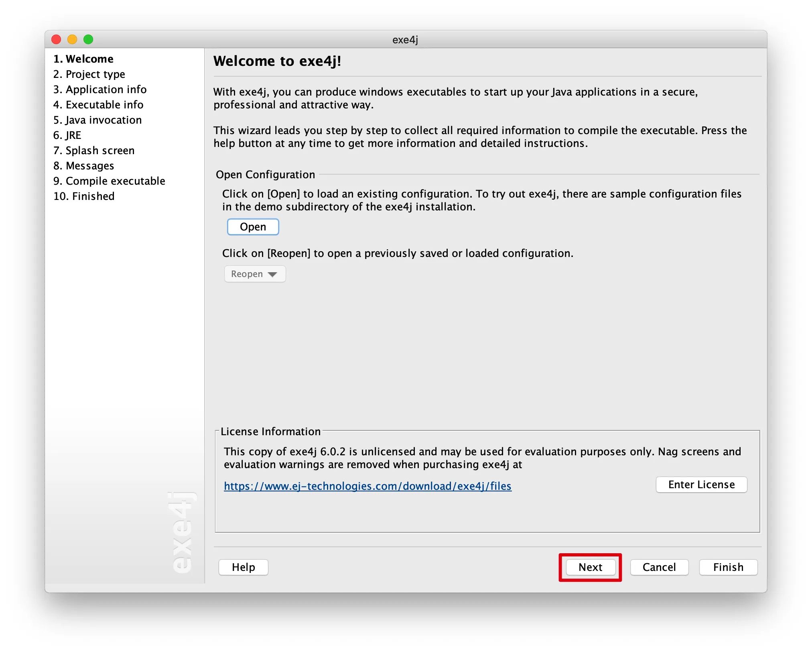Maximize the exe4j window

point(88,39)
